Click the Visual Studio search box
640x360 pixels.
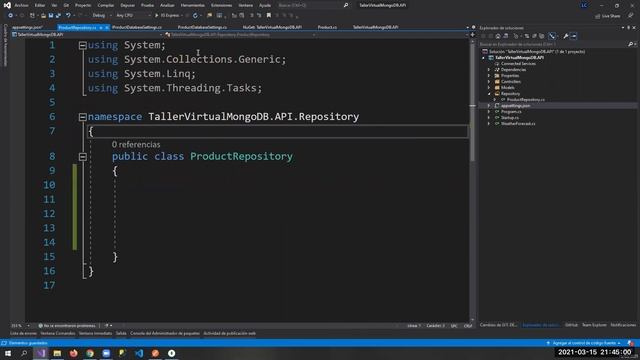pyautogui.click(x=312, y=5)
